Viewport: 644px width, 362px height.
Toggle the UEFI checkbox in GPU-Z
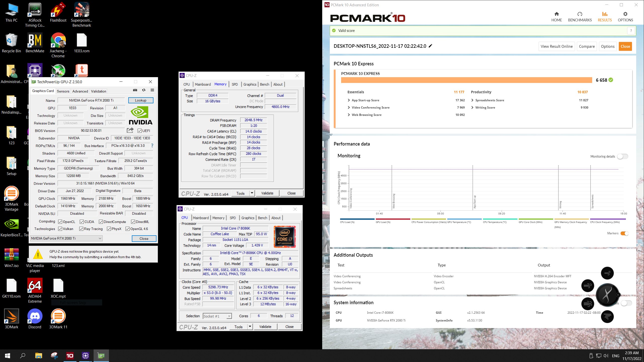click(140, 131)
